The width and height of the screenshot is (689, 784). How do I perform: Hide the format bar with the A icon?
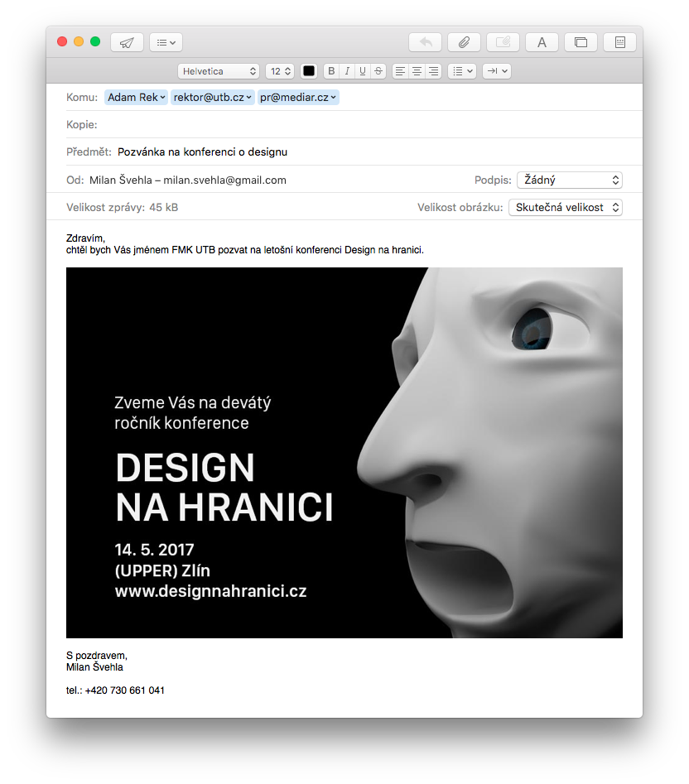coord(542,42)
